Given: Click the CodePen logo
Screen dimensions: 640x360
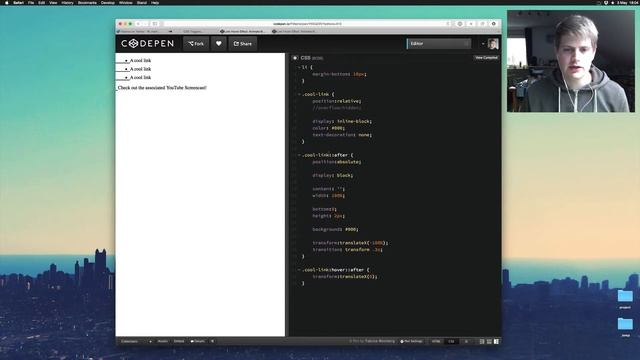Looking at the screenshot, I should 147,43.
